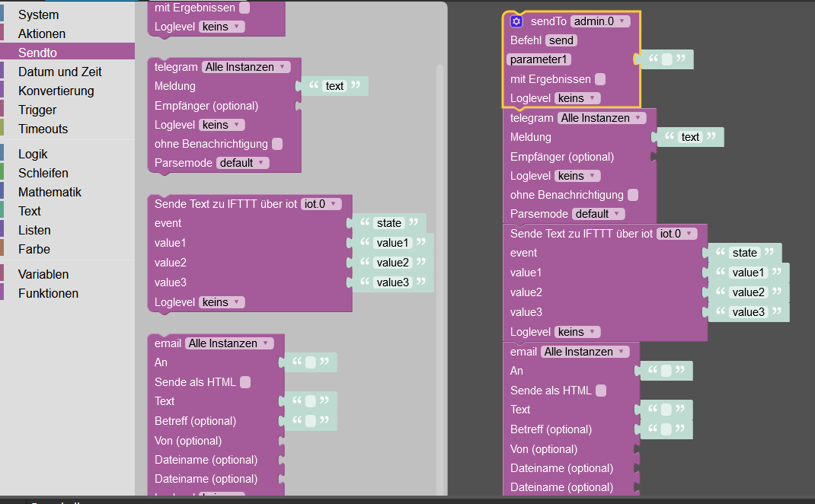The image size is (815, 504).
Task: Open Parsemode default dropdown on workspace telegram block
Action: click(598, 214)
